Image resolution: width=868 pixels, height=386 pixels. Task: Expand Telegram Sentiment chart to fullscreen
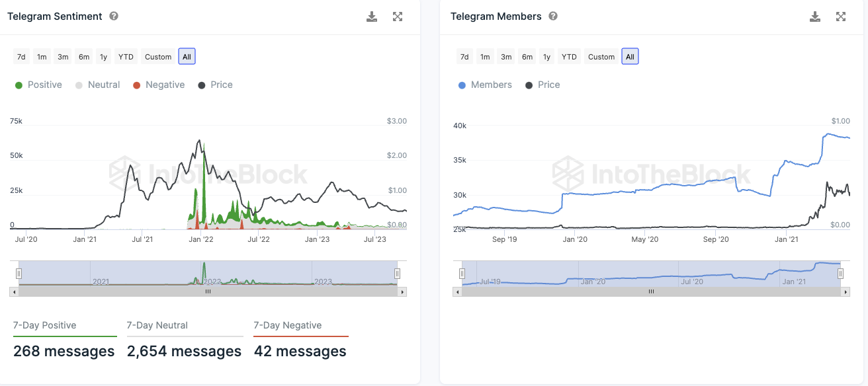tap(398, 17)
